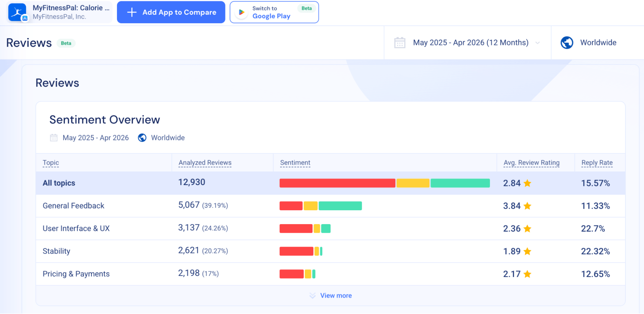Click the small globe icon in Sentiment Overview
The width and height of the screenshot is (644, 314).
(x=142, y=138)
